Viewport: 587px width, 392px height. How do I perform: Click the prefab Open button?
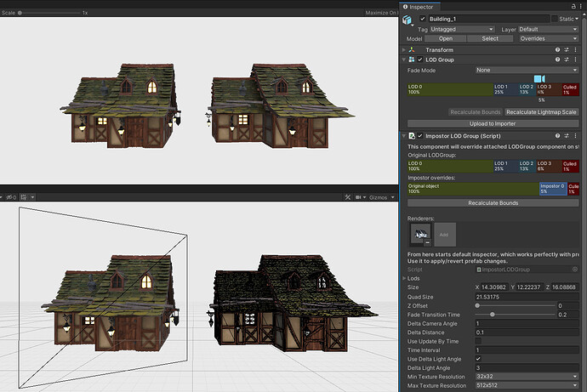pos(446,38)
